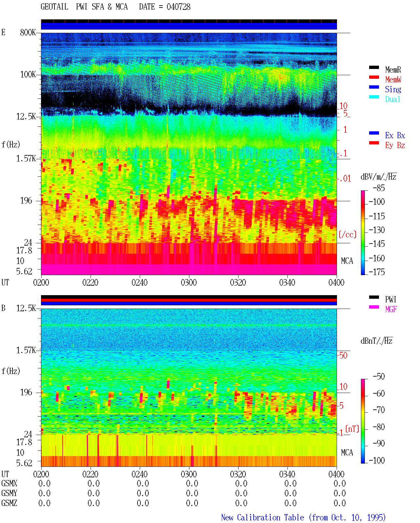Click the "MCA" label beside the E panel
Screen dimensions: 420x523
coord(347,261)
